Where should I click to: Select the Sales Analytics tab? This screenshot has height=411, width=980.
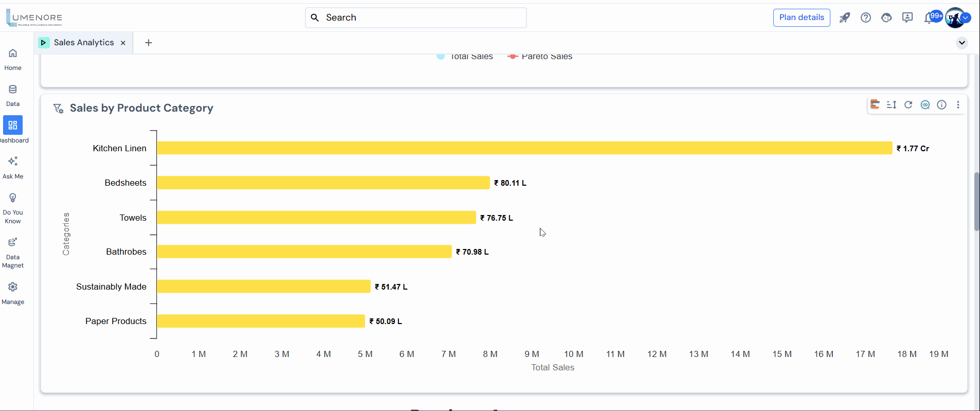pyautogui.click(x=83, y=43)
